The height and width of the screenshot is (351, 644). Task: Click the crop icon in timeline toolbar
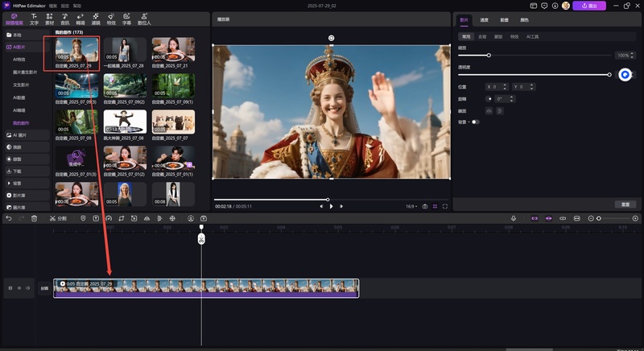122,218
